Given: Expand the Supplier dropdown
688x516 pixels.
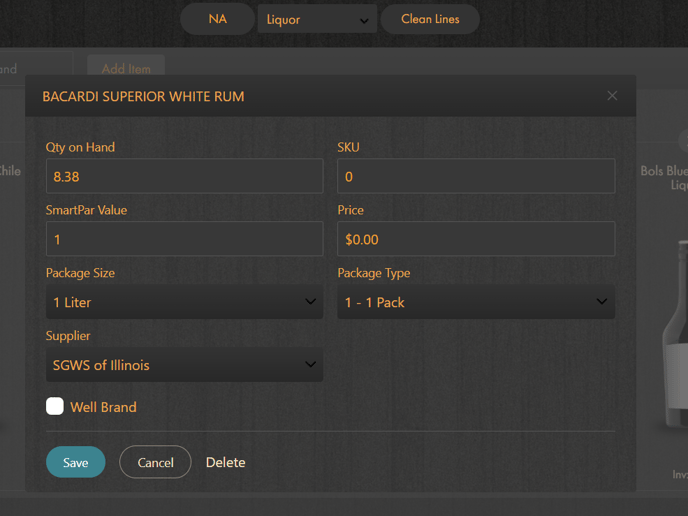Looking at the screenshot, I should click(x=184, y=365).
